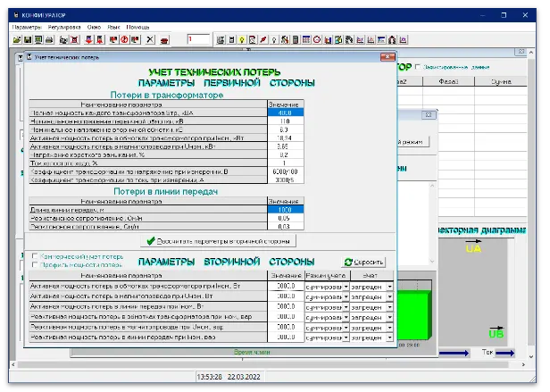Select the line length value cell 1000
550x392 pixels.
[286, 209]
